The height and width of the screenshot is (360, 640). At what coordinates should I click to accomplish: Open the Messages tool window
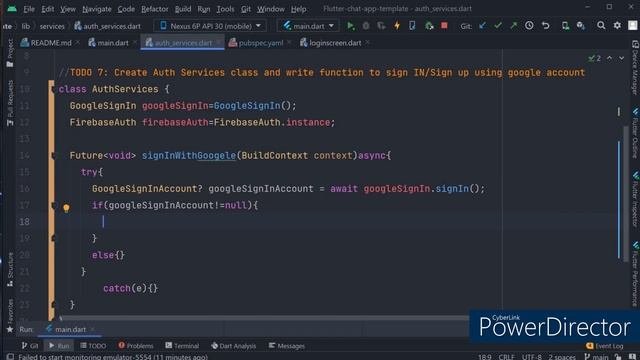(287, 346)
